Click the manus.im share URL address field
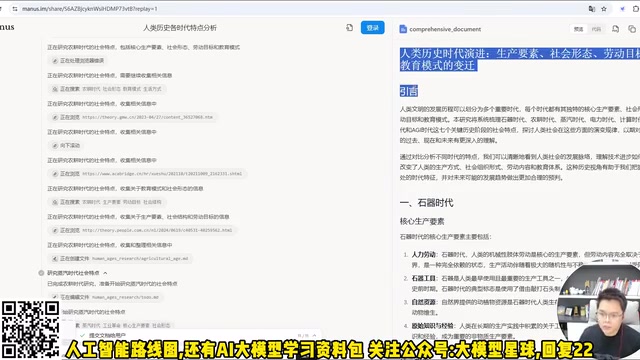The image size is (640, 360). coord(90,9)
